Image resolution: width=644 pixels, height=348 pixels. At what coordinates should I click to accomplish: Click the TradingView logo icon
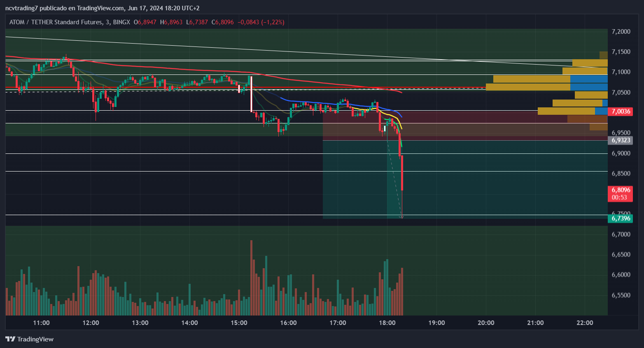pyautogui.click(x=10, y=339)
